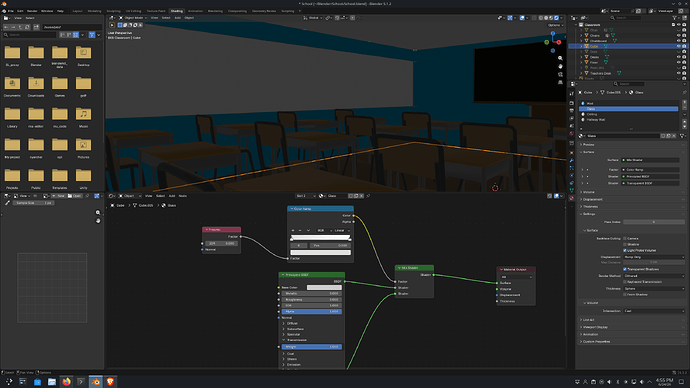Image resolution: width=690 pixels, height=388 pixels.
Task: Open the World properties tab icon
Action: tap(572, 133)
